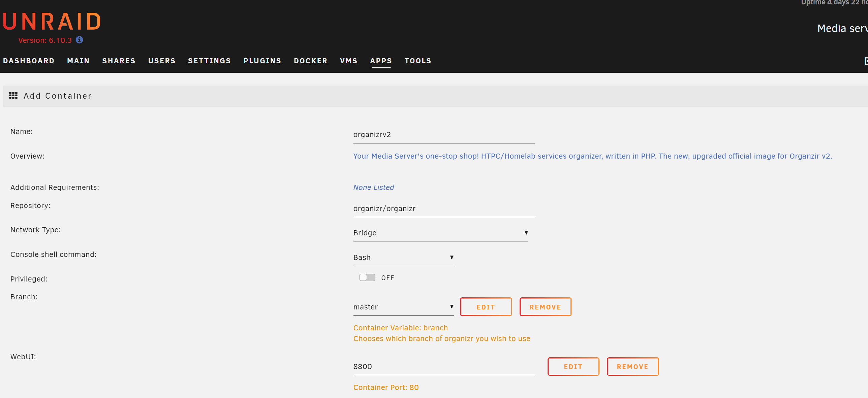
Task: Open the Branch master dropdown
Action: click(x=403, y=307)
